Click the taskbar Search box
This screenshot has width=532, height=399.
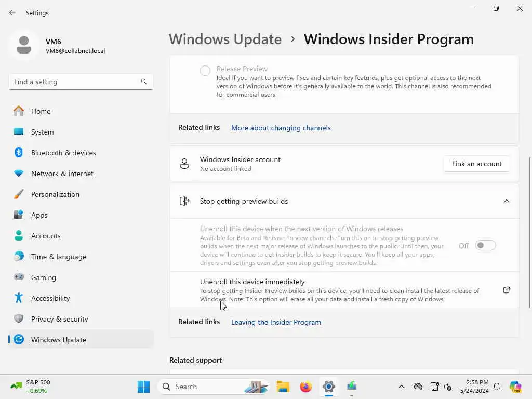[x=213, y=387]
